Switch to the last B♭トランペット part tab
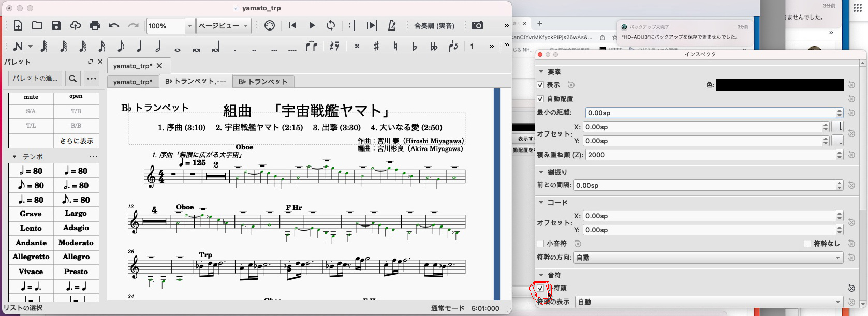Screen dimensions: 868x316 point(263,82)
